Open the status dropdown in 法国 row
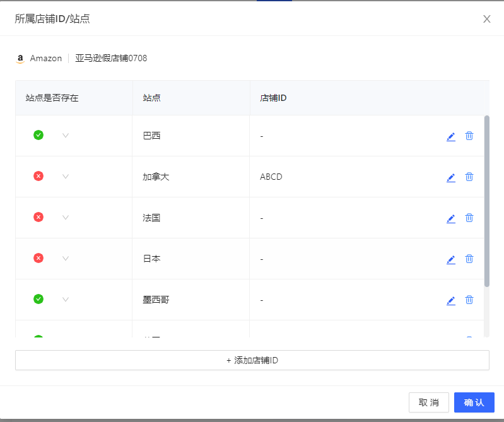504x422 pixels. coord(66,218)
